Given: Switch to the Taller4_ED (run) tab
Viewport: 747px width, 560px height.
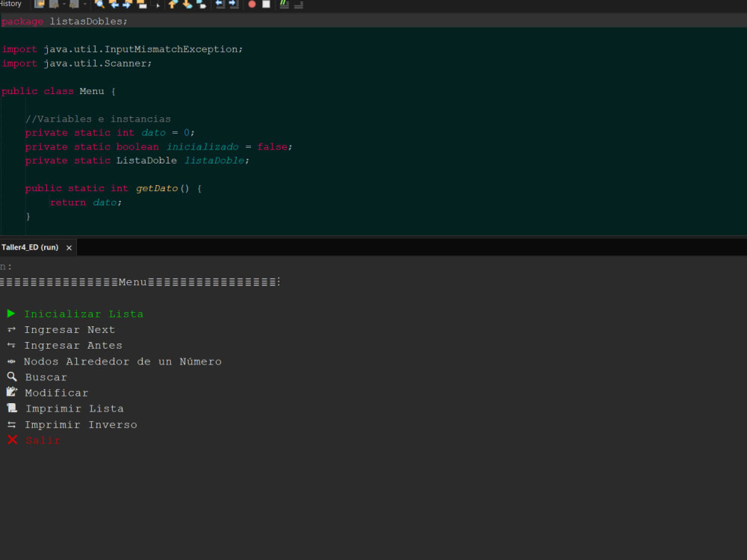Looking at the screenshot, I should pos(30,246).
